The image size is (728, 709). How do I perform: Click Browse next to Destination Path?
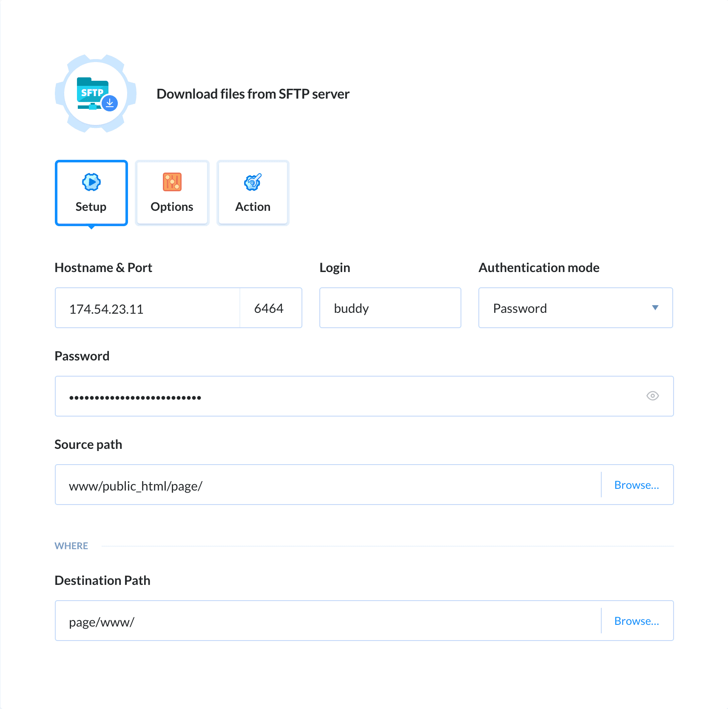637,621
